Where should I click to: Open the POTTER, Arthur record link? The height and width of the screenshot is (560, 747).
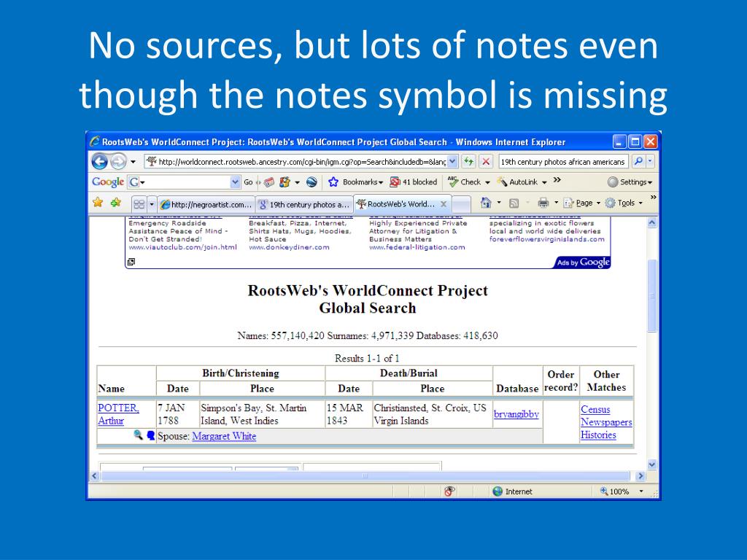click(118, 414)
